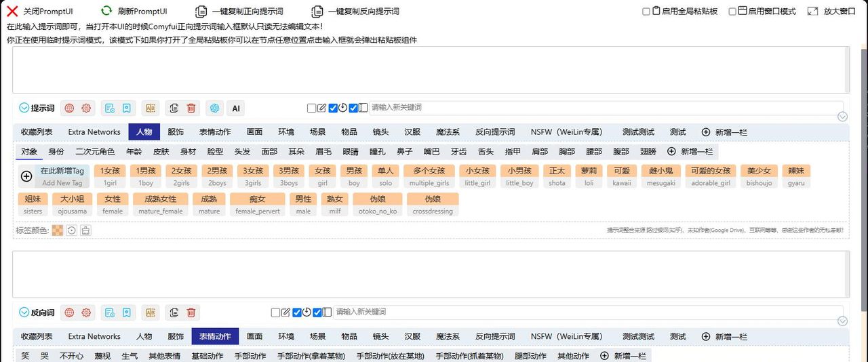Click the 一键复制正向提示词 copy icon
The image size is (868, 362).
[x=201, y=11]
